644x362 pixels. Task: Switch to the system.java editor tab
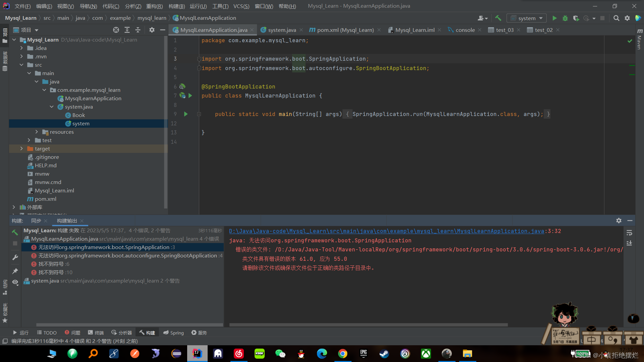click(282, 30)
